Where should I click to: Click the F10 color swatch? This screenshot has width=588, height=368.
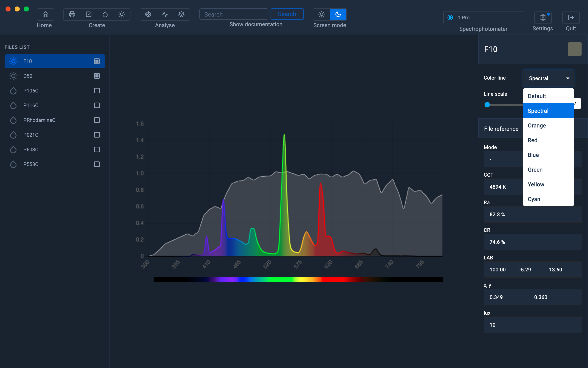(574, 49)
